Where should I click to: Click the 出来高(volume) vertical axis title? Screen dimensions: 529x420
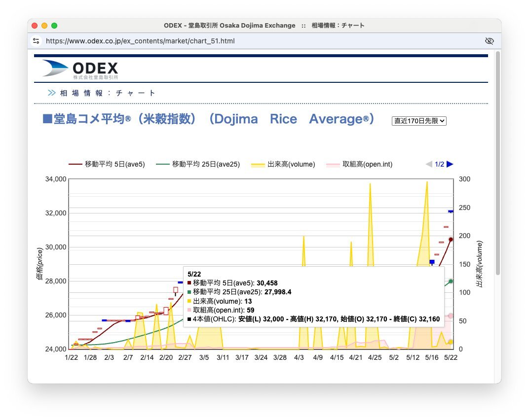[479, 264]
